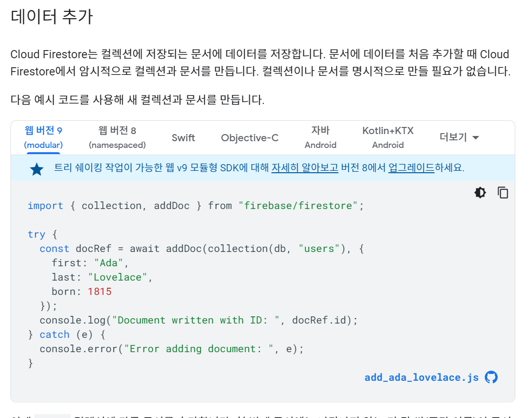532x418 pixels.
Task: Toggle dark code theme icon
Action: pos(480,193)
